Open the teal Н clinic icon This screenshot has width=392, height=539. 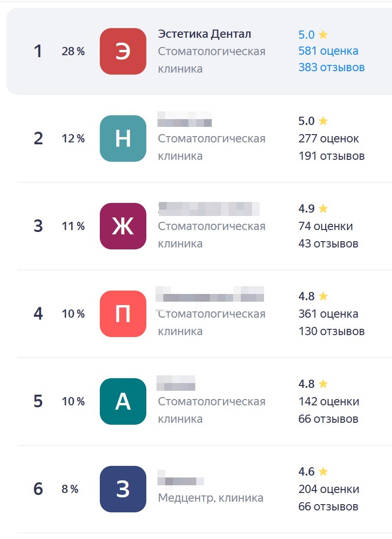tap(123, 139)
